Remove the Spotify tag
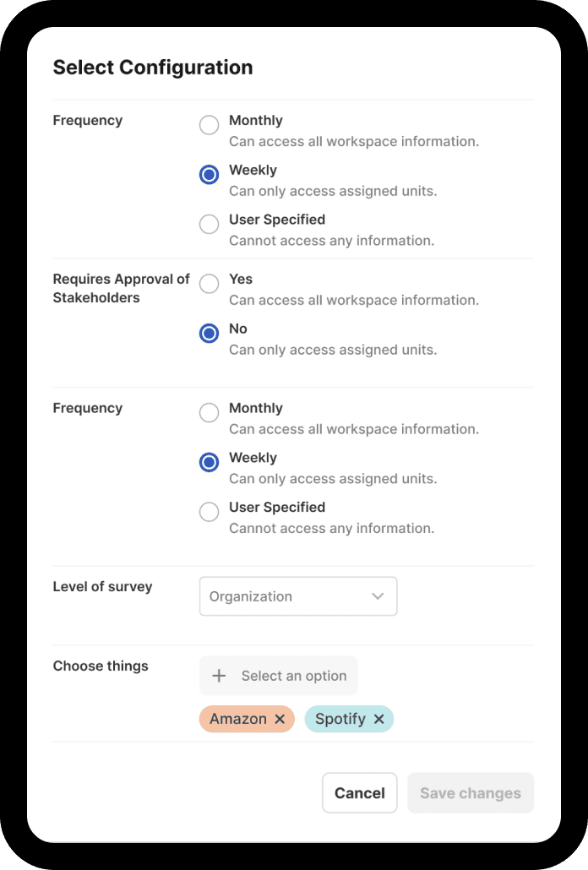This screenshot has height=870, width=588. click(378, 719)
